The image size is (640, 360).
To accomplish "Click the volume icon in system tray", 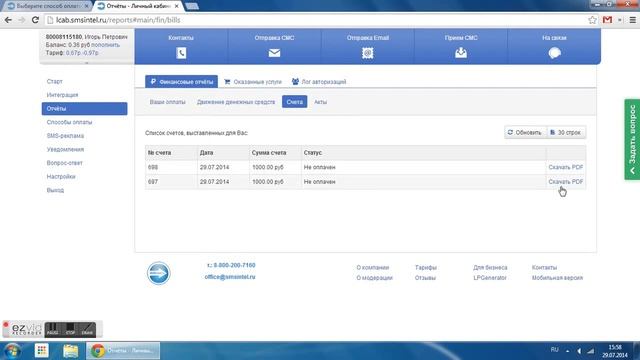I will tap(579, 351).
